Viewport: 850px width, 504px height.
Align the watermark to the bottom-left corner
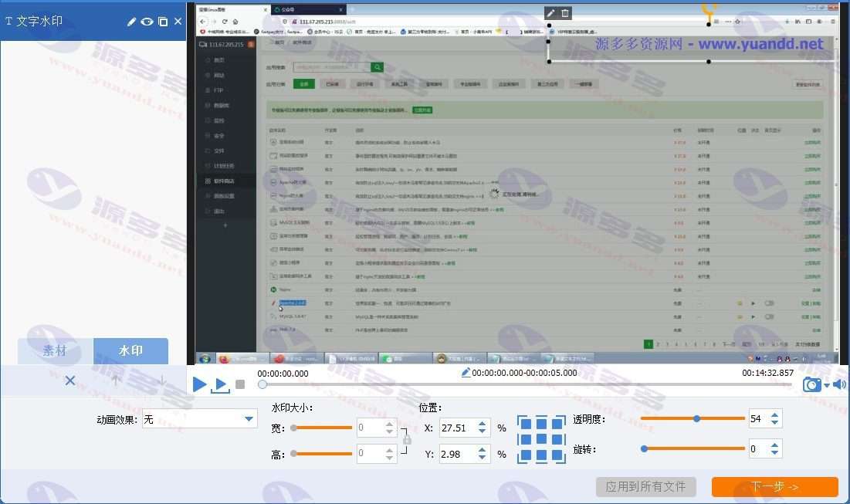click(x=524, y=456)
